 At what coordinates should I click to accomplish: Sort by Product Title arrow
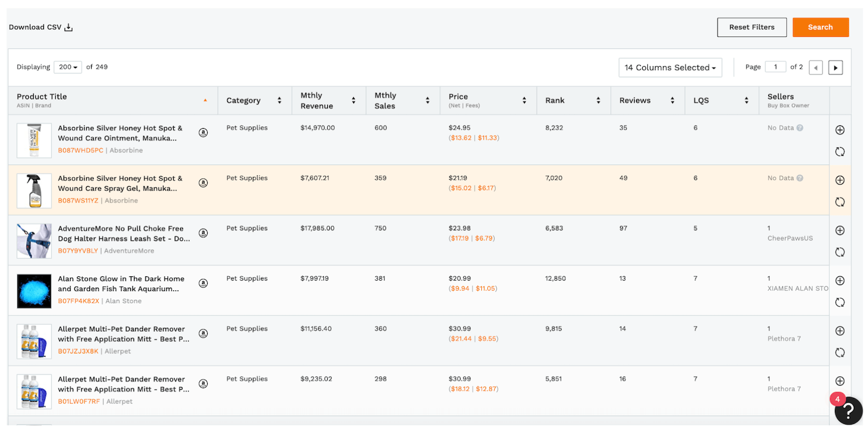click(x=205, y=100)
